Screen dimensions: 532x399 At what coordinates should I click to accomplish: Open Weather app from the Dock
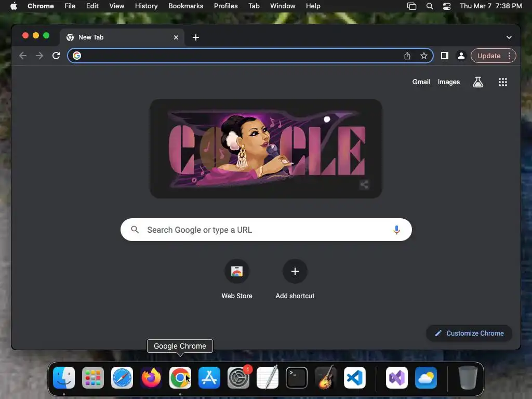426,378
